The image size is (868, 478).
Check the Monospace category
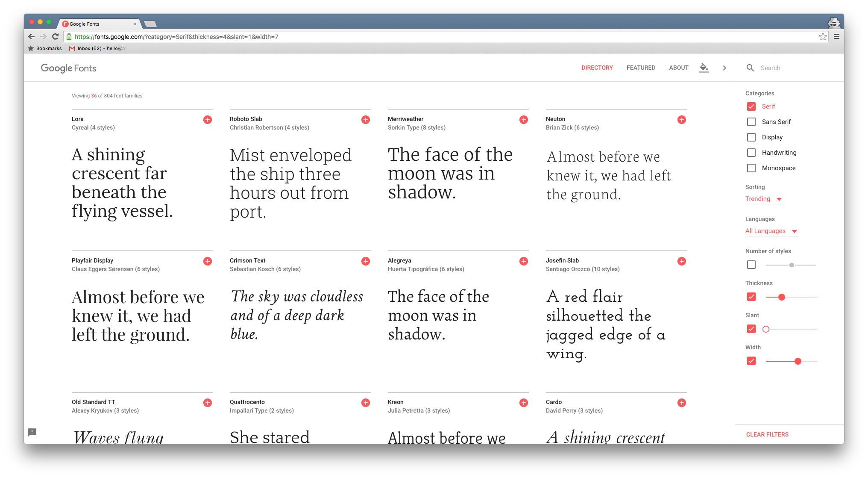(751, 168)
